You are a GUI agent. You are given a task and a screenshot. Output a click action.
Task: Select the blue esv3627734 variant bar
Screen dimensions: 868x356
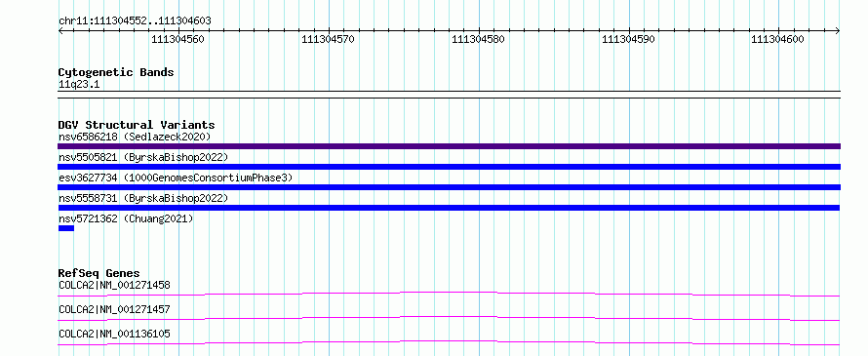coord(449,187)
